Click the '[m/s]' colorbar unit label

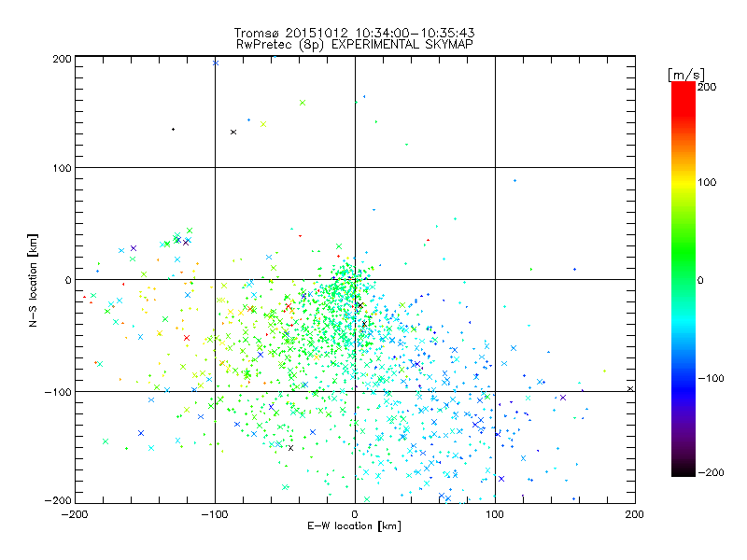click(686, 75)
